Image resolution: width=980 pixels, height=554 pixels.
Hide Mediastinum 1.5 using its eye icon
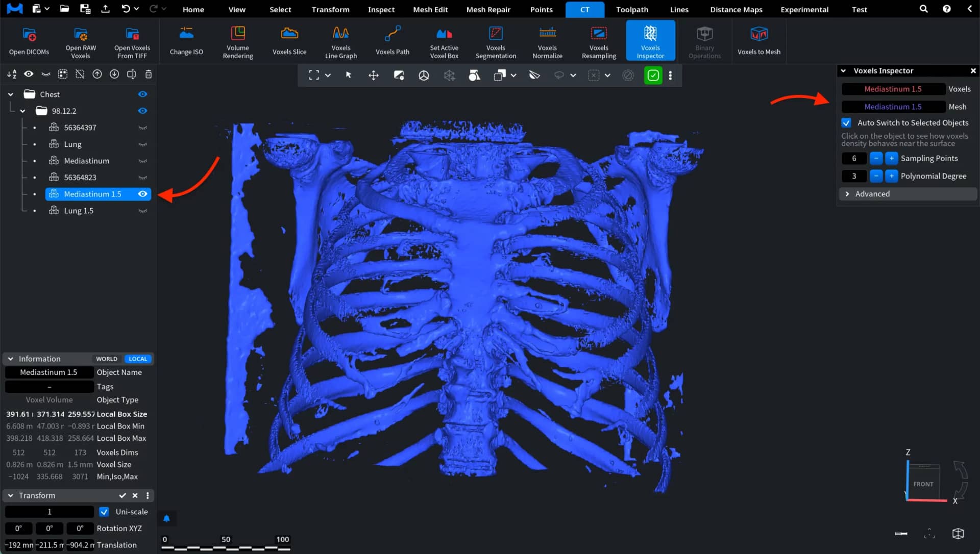click(x=143, y=194)
